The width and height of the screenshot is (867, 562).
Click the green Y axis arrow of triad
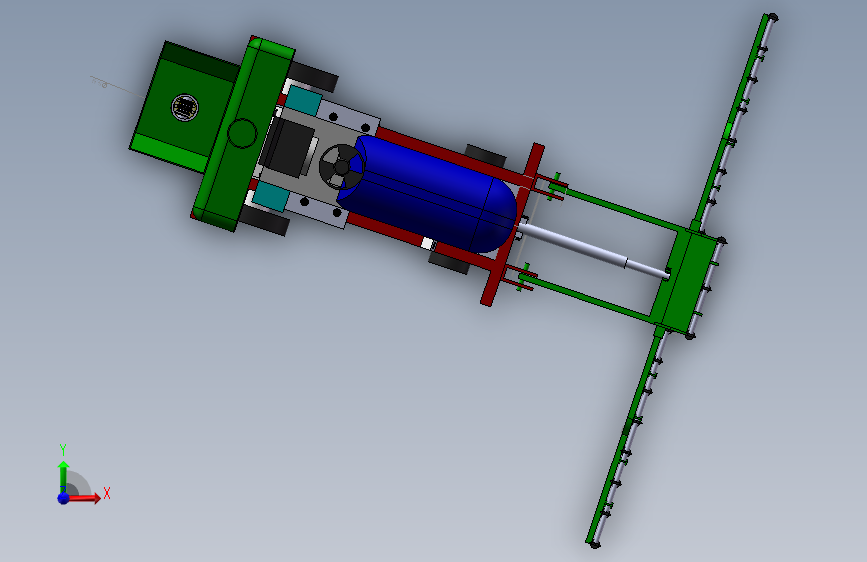click(63, 477)
